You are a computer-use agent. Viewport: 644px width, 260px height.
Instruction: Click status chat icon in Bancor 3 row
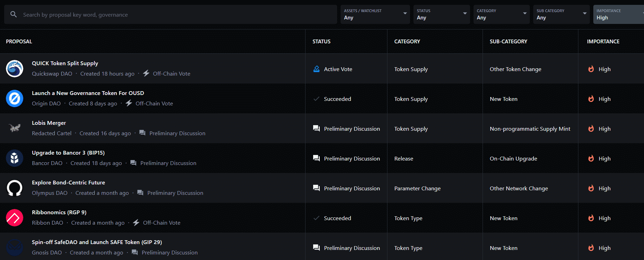316,158
